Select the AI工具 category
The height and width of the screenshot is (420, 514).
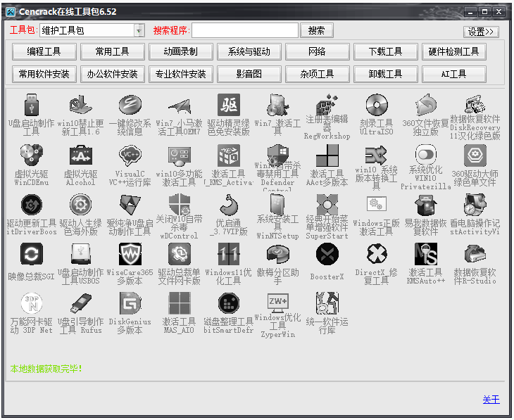pos(454,74)
